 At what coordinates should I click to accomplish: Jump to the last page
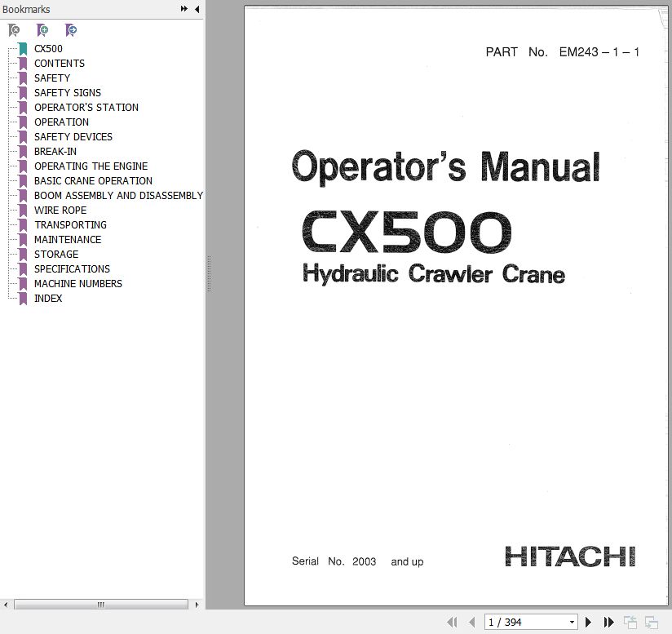click(x=607, y=622)
